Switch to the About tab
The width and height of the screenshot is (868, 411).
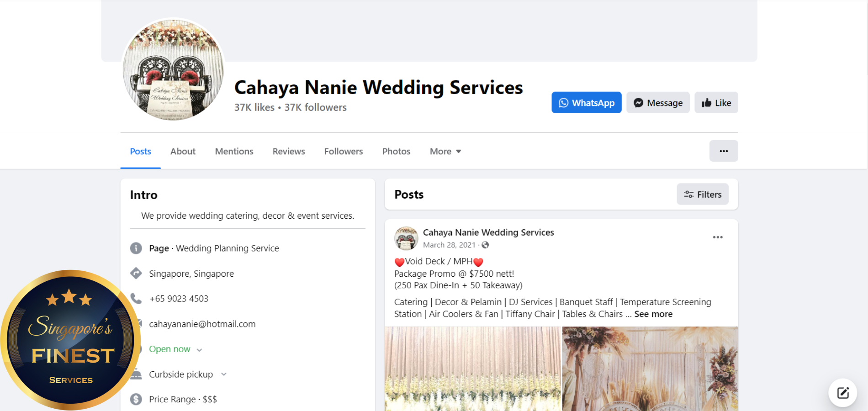pos(183,152)
